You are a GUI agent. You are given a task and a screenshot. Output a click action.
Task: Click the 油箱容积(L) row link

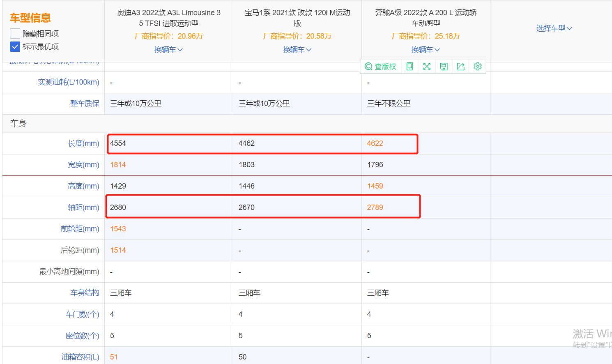81,357
